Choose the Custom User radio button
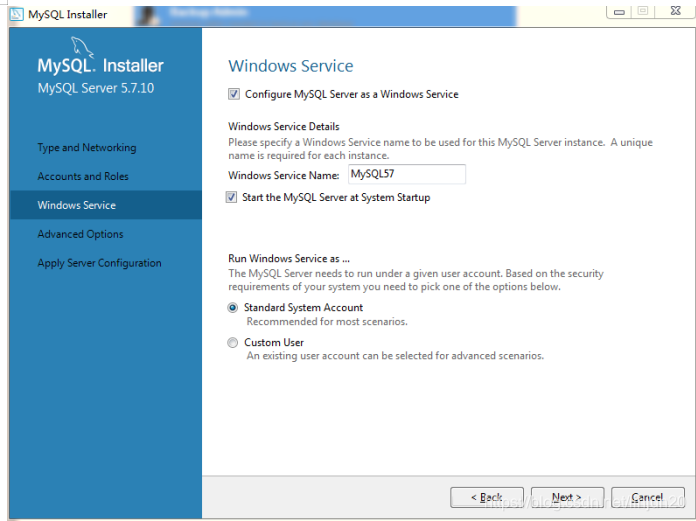Viewport: 696px width, 521px height. [x=232, y=343]
